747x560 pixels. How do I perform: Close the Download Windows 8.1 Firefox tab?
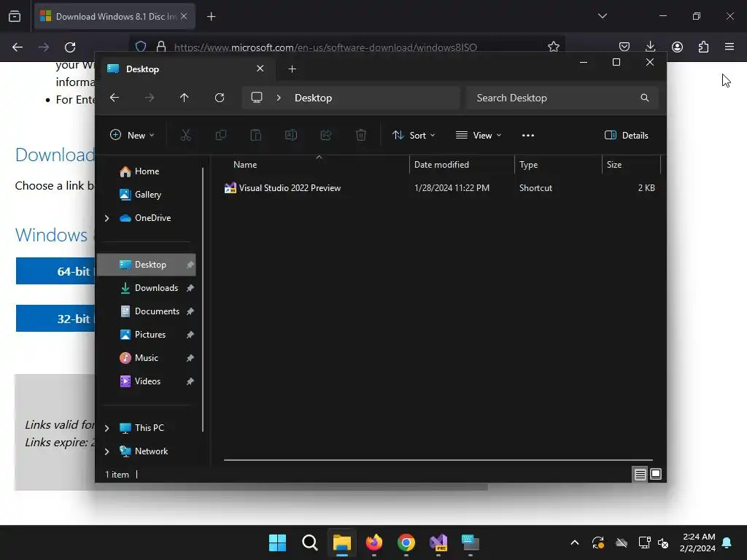coord(184,16)
